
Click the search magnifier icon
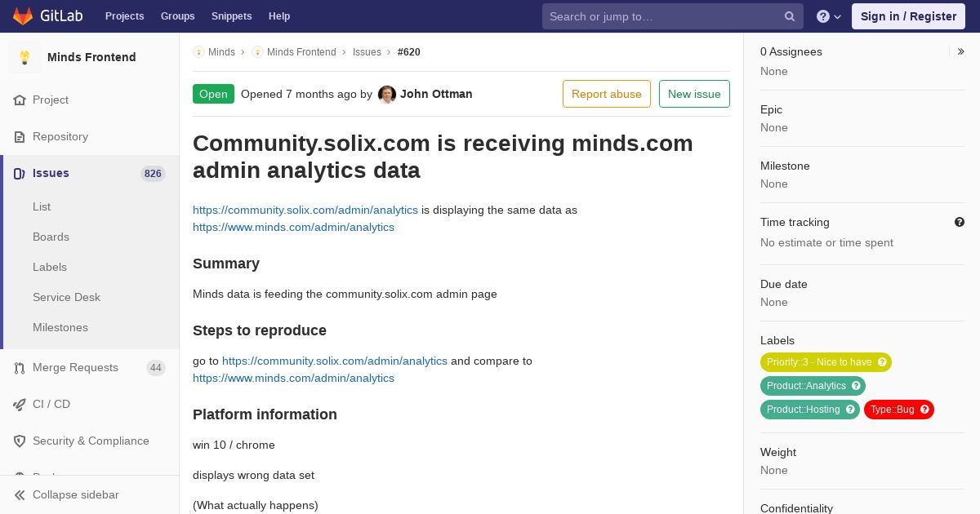coord(790,16)
